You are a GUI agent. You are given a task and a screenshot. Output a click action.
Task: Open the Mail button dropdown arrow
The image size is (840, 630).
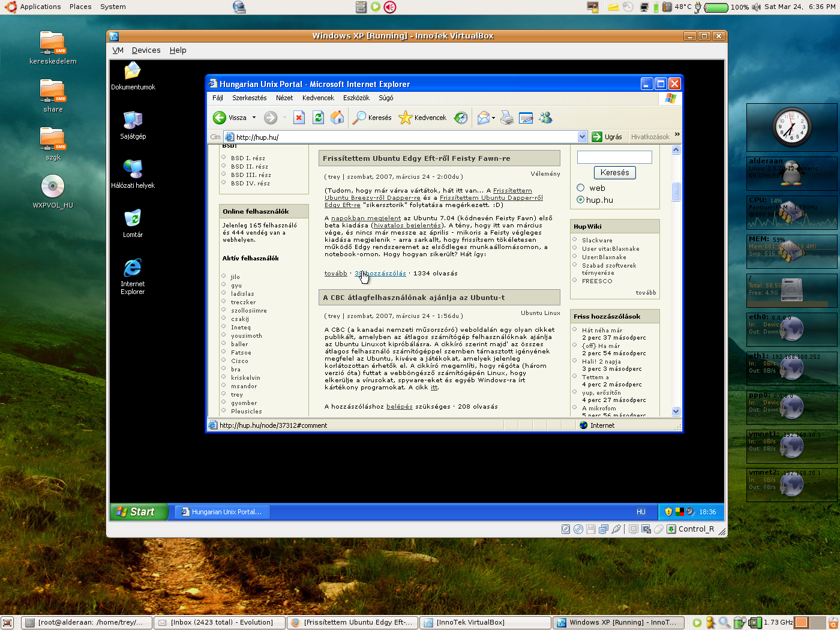tap(493, 118)
